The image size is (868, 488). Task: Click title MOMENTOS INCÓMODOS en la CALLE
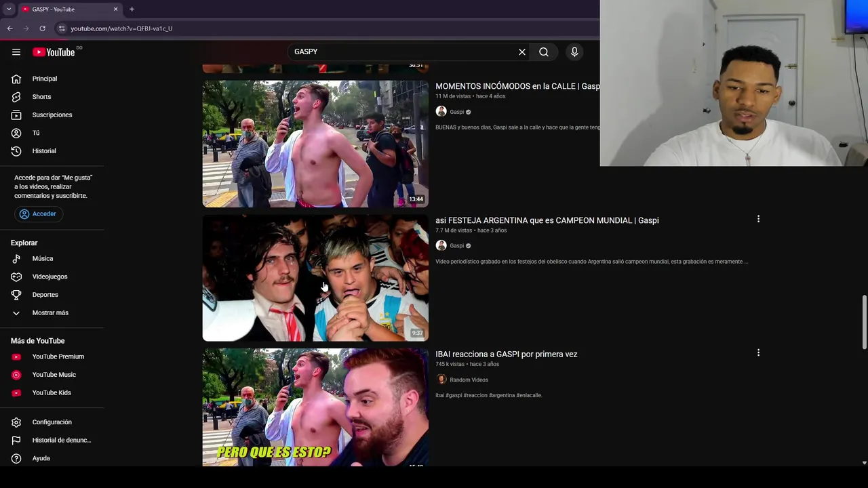point(517,86)
